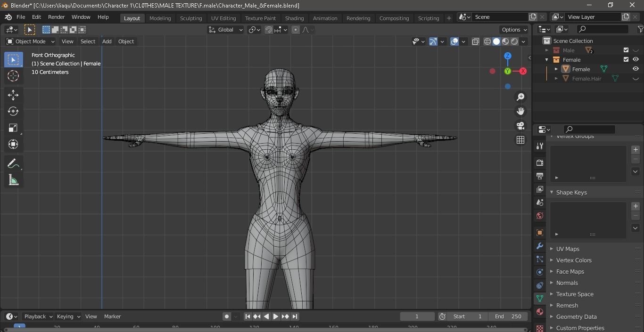Toggle X-ray mode in viewport header
The image size is (644, 332).
point(475,41)
